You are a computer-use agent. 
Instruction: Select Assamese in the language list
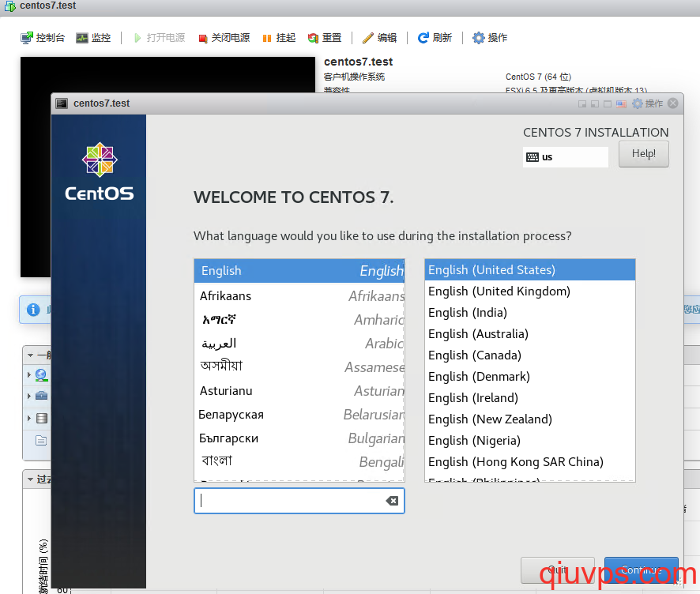pos(299,367)
